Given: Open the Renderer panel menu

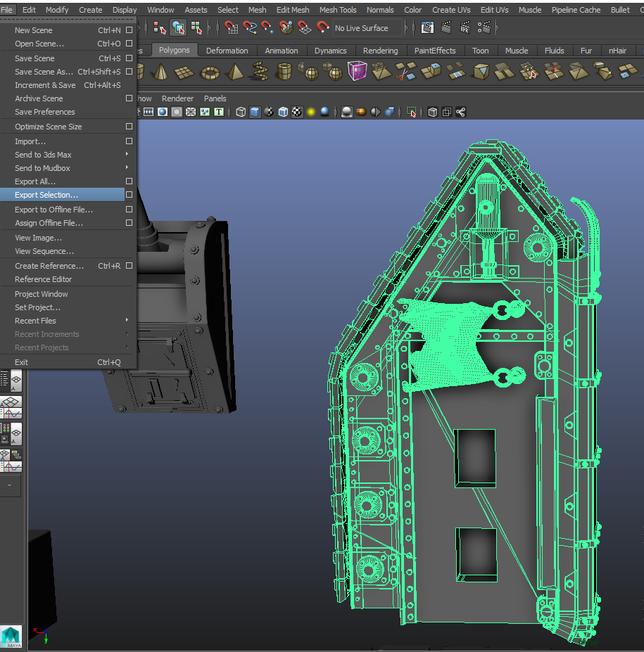Looking at the screenshot, I should tap(177, 98).
